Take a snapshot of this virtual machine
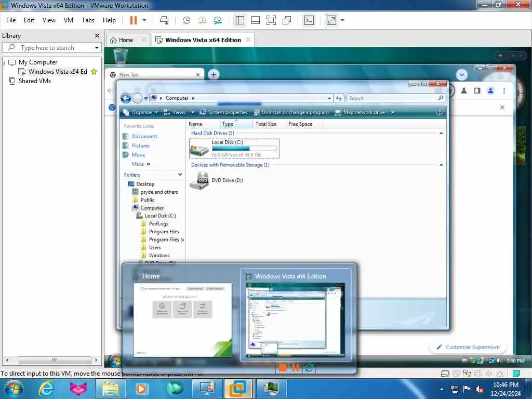532x399 pixels. [x=187, y=20]
